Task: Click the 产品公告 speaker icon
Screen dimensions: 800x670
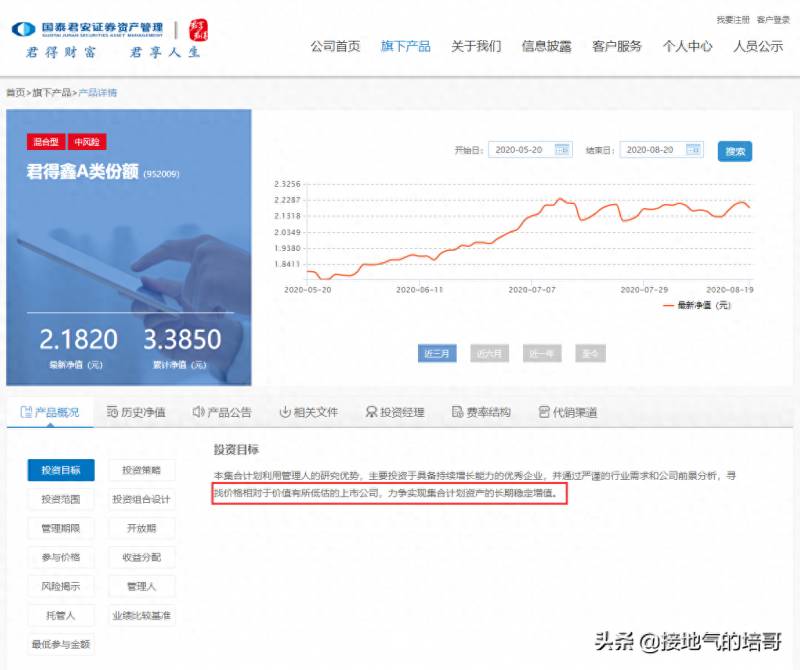Action: click(198, 412)
